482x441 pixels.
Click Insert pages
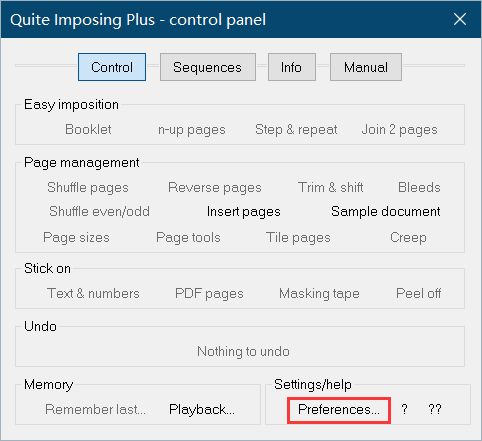[244, 212]
